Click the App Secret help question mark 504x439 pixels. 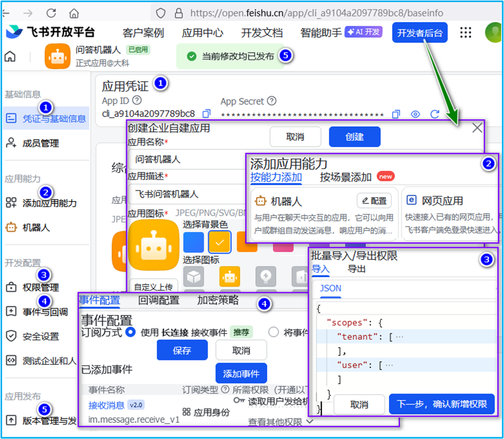tap(272, 101)
